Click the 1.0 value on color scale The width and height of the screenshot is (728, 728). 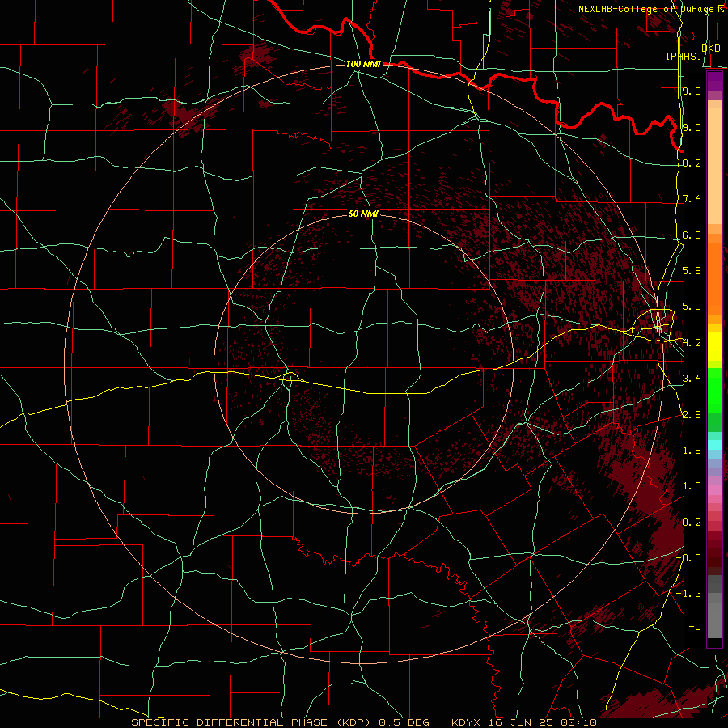coord(692,486)
